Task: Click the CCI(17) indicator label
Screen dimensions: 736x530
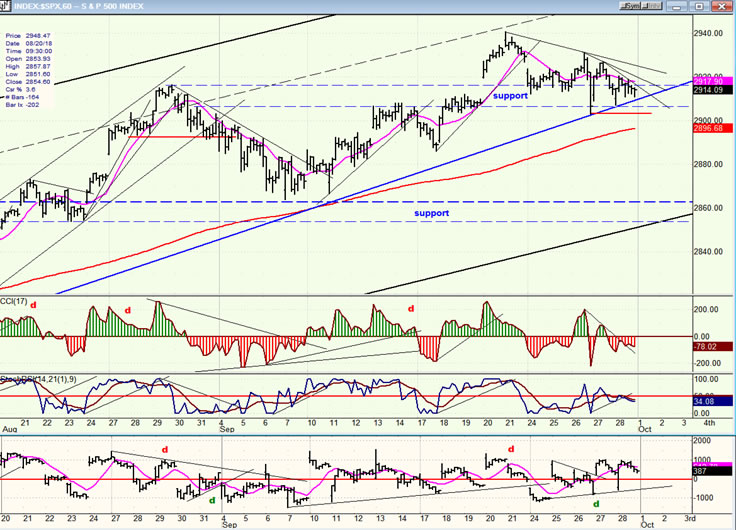Action: [14, 301]
